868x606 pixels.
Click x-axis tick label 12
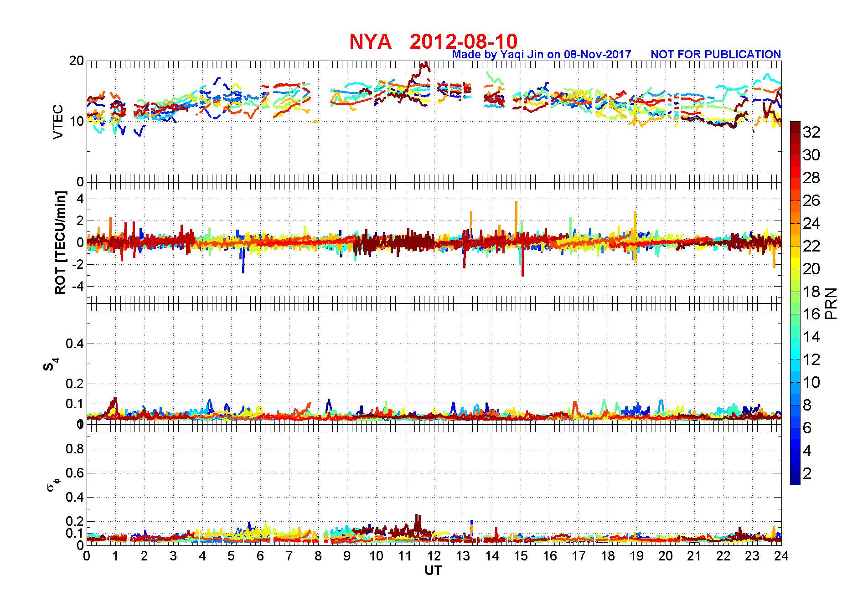pos(434,556)
